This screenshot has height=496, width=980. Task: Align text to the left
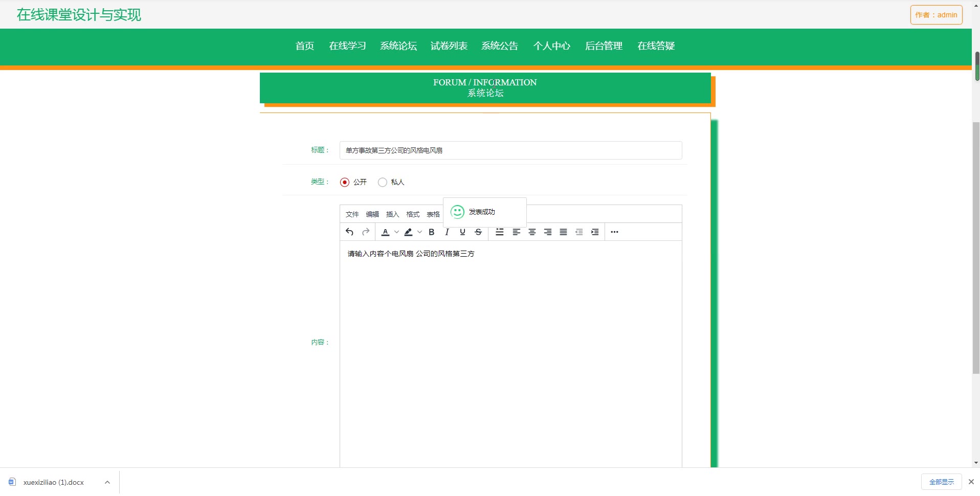(517, 232)
